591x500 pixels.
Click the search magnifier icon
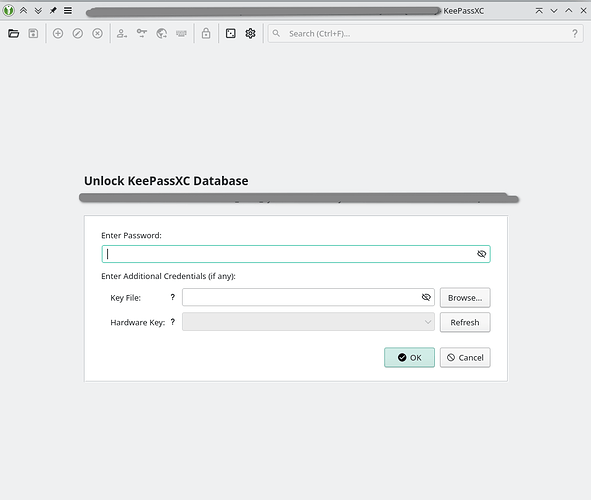[x=276, y=34]
